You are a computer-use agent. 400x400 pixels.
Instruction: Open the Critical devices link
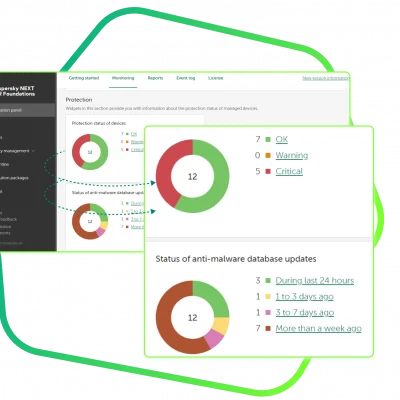tap(289, 171)
